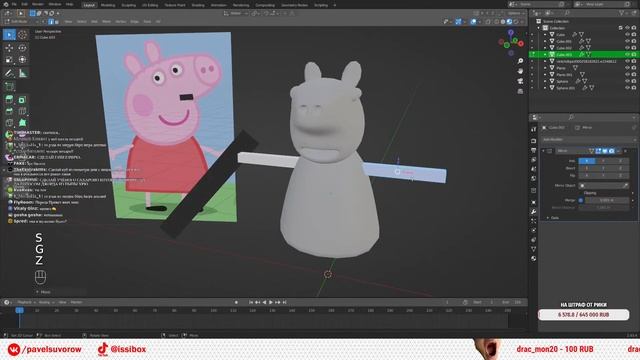Disable rendering for Cube via camera icon
This screenshot has height=360, width=640.
click(634, 34)
